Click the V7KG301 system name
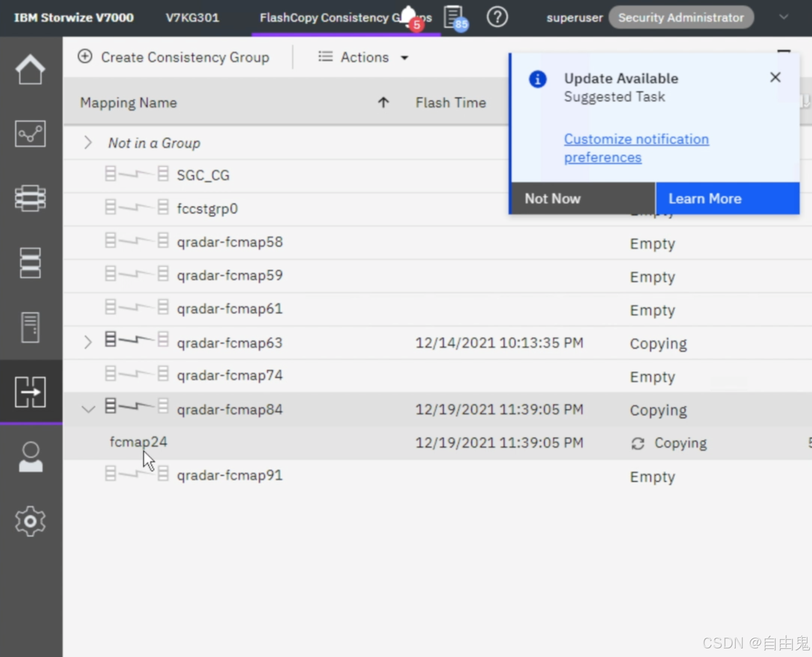The image size is (812, 657). [x=193, y=18]
